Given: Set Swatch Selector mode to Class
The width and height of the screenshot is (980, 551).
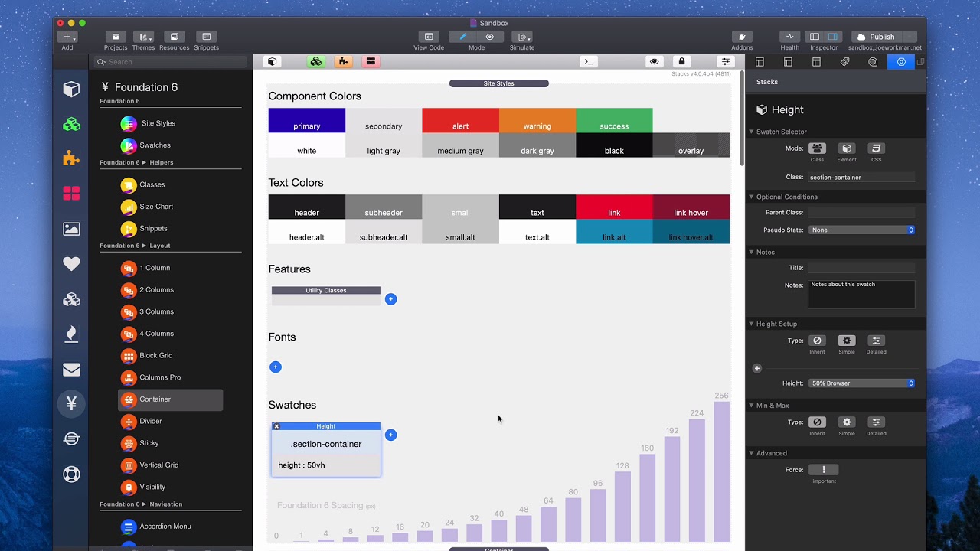Looking at the screenshot, I should [x=817, y=148].
